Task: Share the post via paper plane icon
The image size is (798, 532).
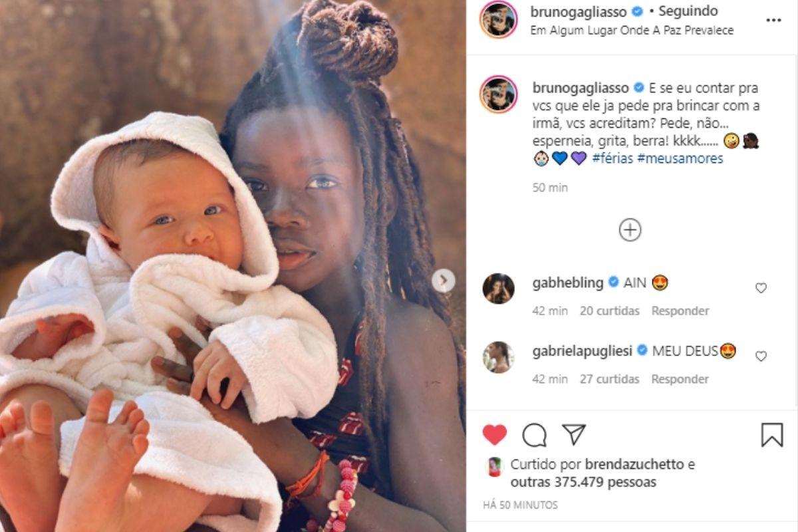Action: [573, 434]
